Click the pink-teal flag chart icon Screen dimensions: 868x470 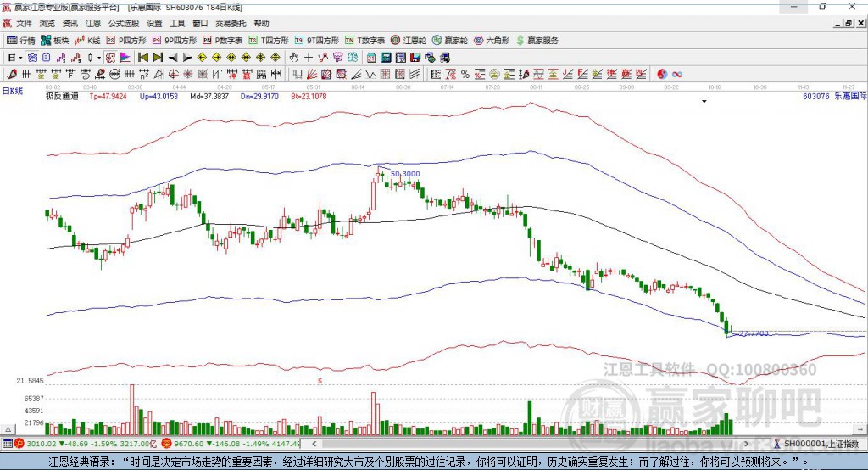pyautogui.click(x=125, y=58)
